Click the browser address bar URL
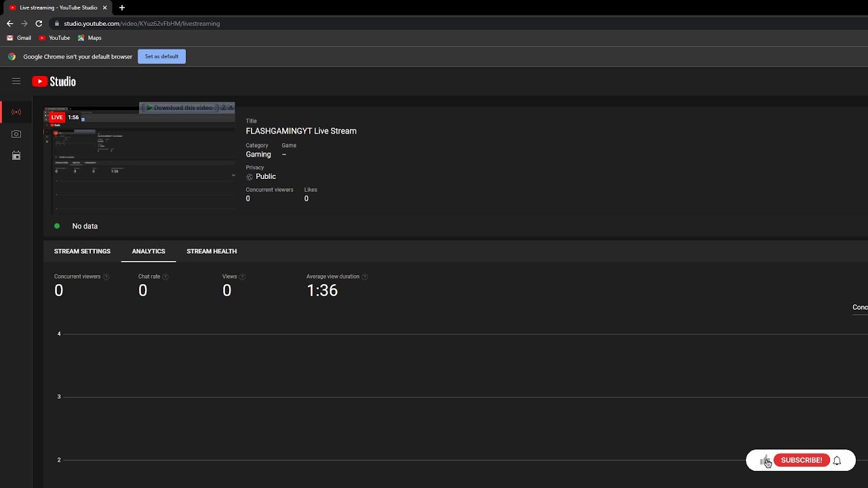The width and height of the screenshot is (868, 488). pyautogui.click(x=142, y=24)
